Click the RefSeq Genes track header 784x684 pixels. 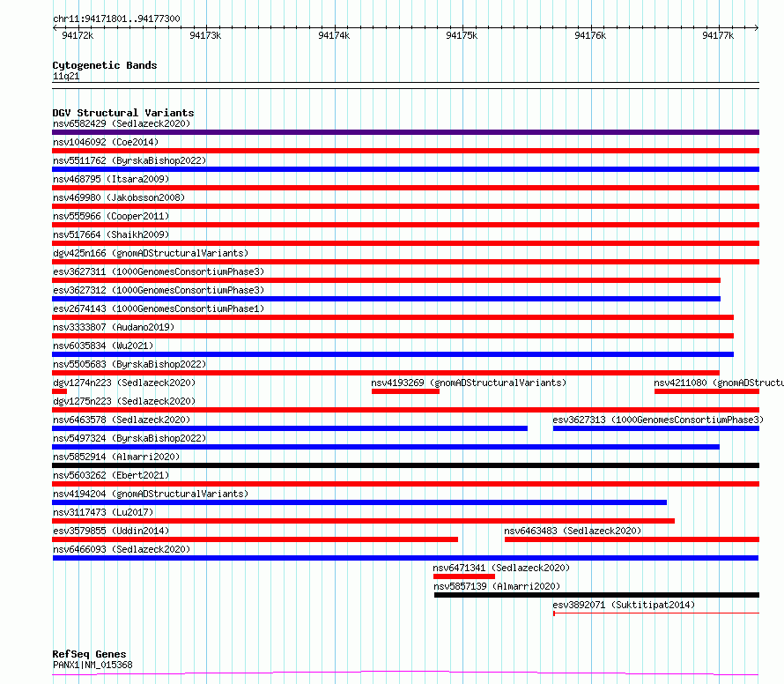coord(89,655)
